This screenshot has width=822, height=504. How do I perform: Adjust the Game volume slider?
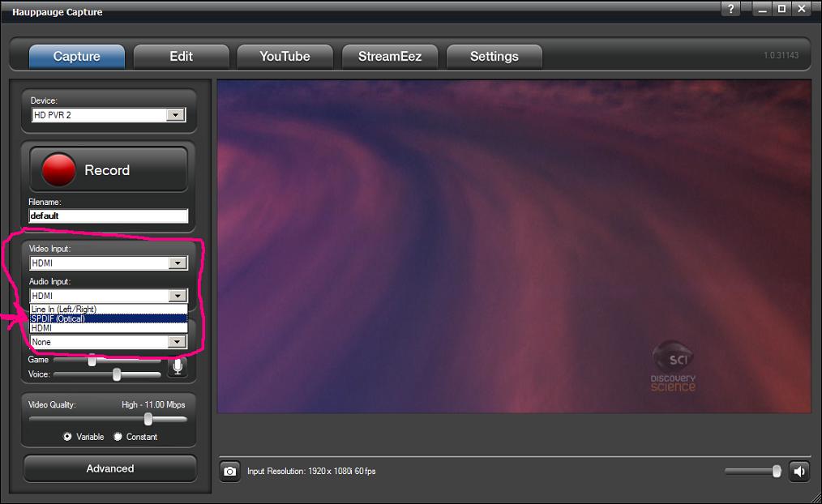click(92, 360)
